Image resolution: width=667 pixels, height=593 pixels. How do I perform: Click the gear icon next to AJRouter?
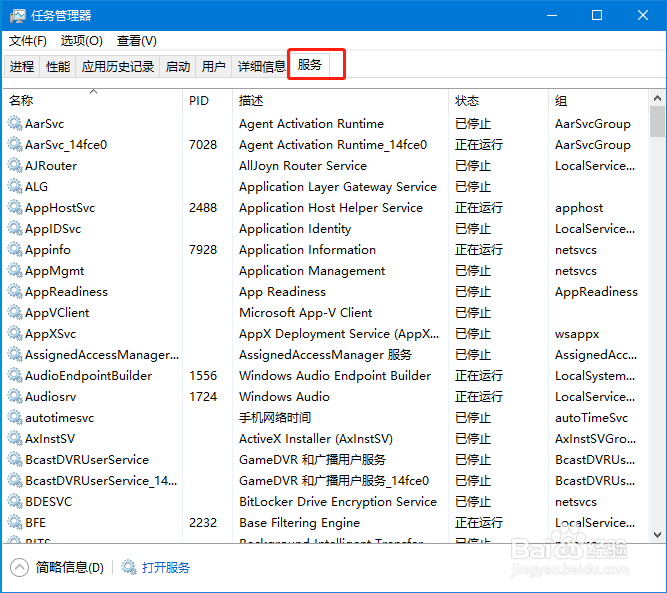(x=15, y=165)
